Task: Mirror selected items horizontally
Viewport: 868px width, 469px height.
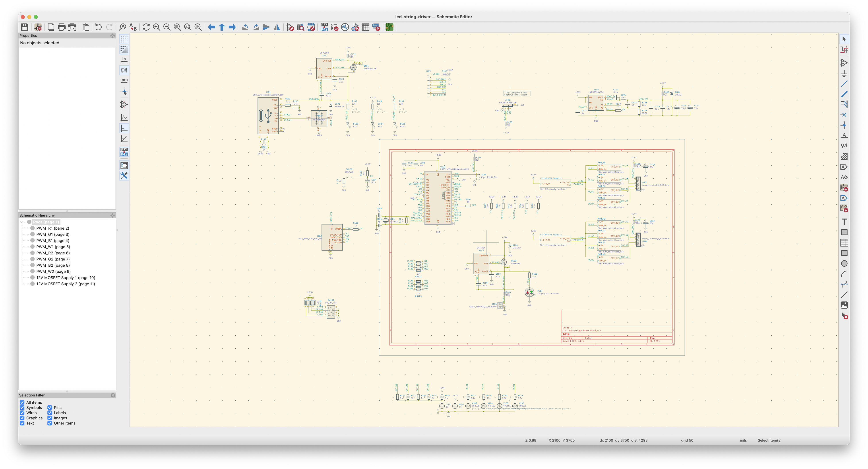Action: (277, 27)
